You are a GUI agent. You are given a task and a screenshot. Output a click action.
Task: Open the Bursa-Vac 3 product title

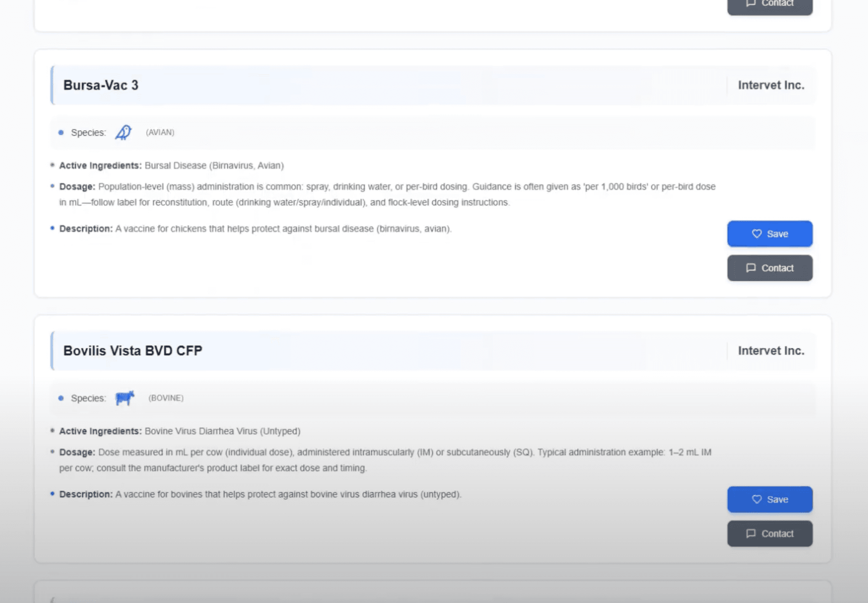[101, 85]
